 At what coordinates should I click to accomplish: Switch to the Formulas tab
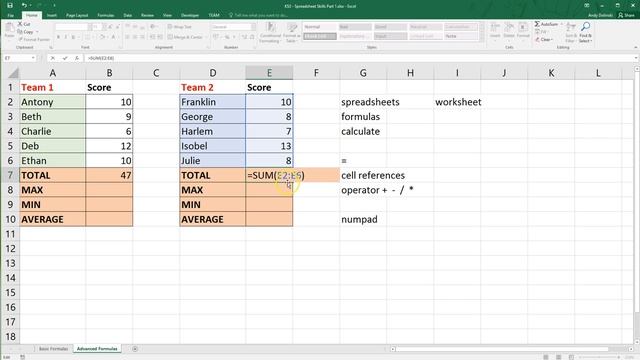[105, 15]
